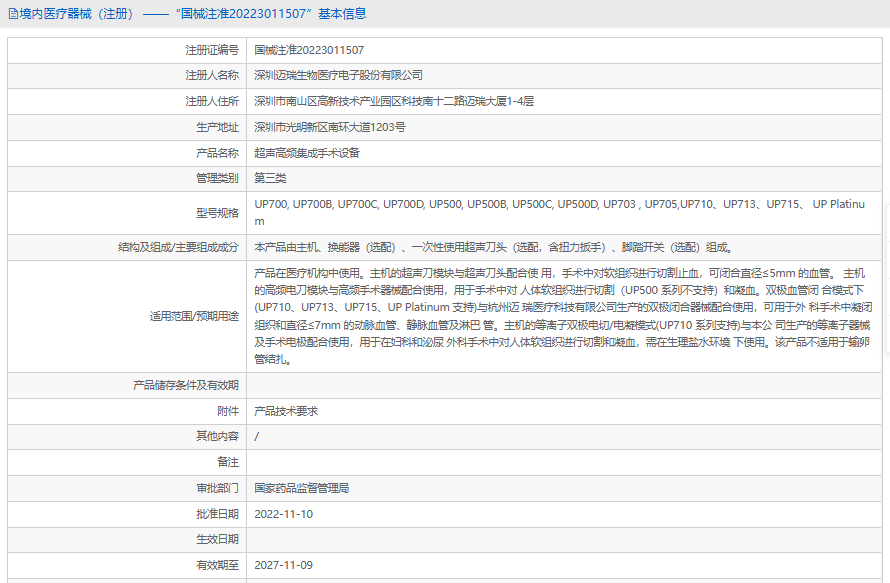Click the label 管理类别
This screenshot has width=890, height=583.
[217, 178]
